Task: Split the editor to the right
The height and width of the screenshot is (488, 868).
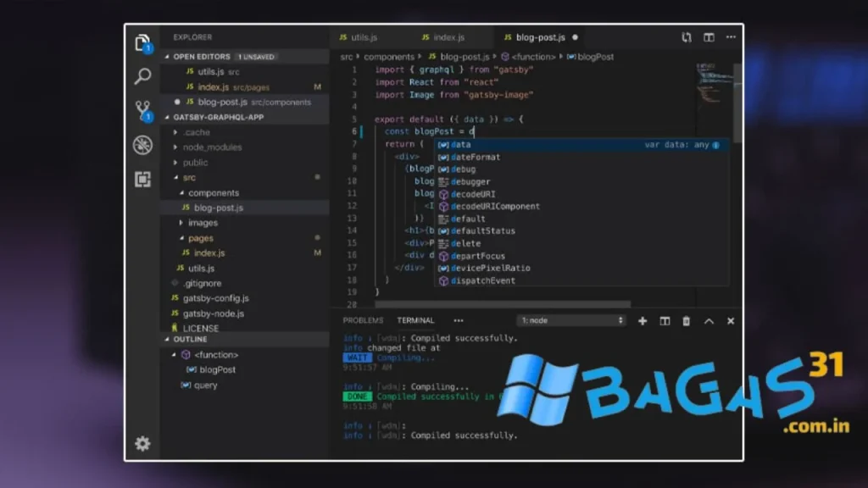Action: (709, 37)
